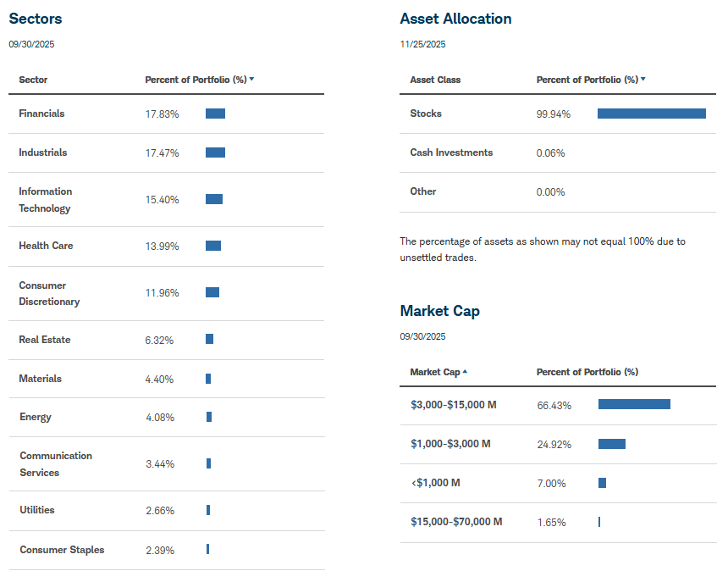The image size is (728, 571).
Task: Click the Communication Services sector label
Action: coord(56,463)
